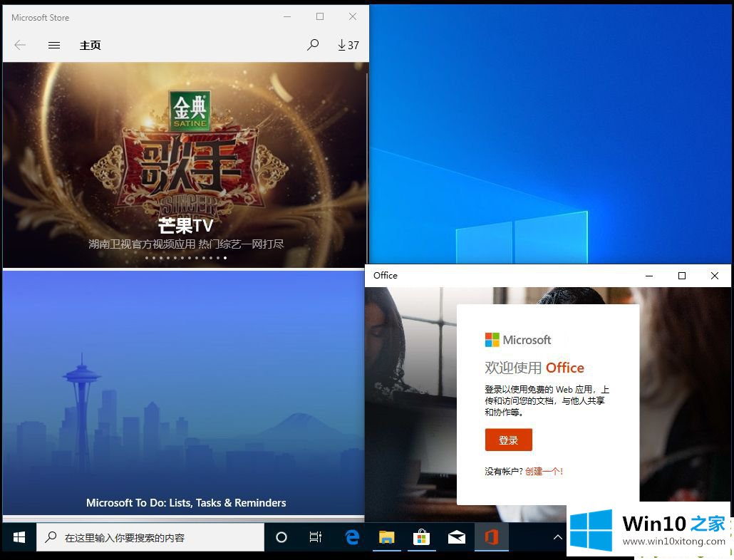Switch to Microsoft Store taskbar icon
The height and width of the screenshot is (560, 734).
point(421,537)
